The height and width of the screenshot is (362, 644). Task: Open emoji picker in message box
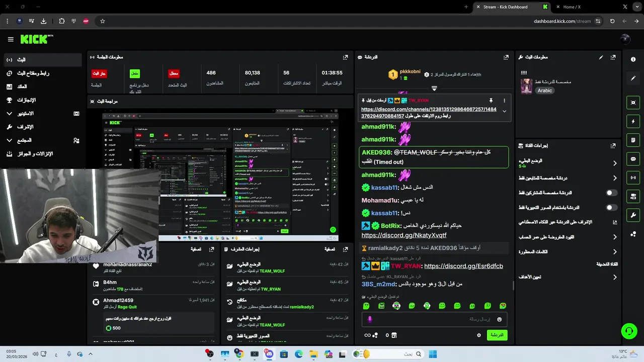click(x=499, y=319)
